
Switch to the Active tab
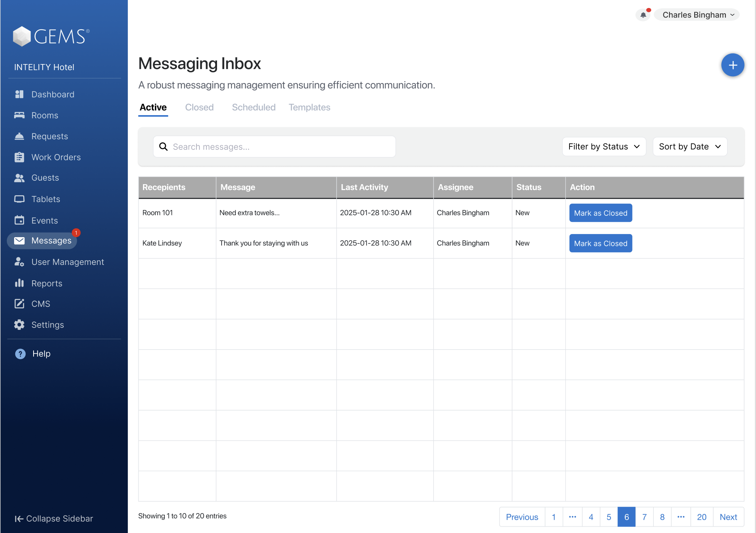coord(153,108)
